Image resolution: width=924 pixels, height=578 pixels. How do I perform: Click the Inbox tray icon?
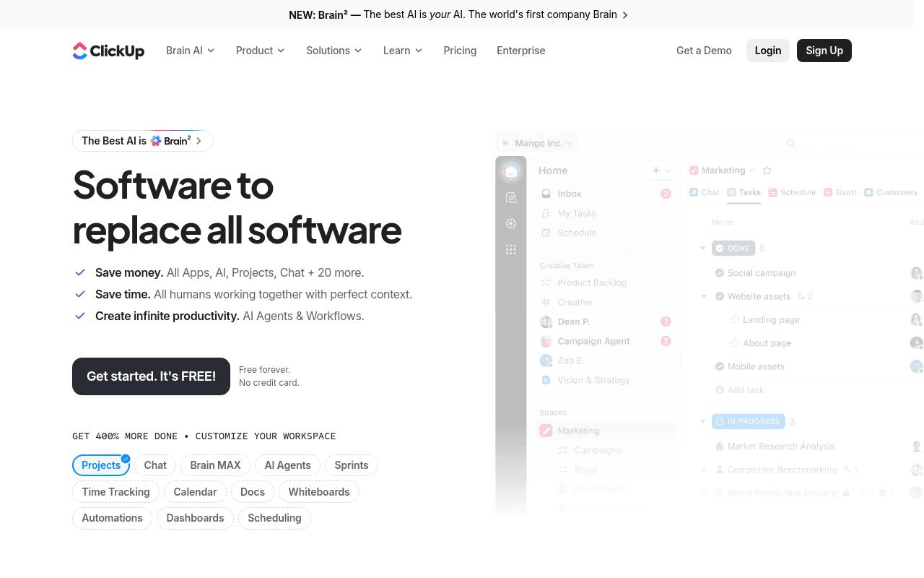[546, 194]
